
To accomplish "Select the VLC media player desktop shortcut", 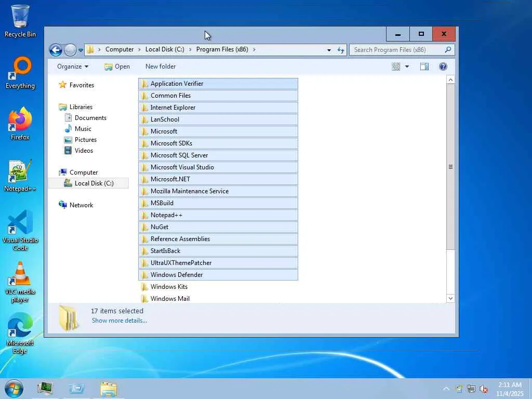I will point(20,282).
